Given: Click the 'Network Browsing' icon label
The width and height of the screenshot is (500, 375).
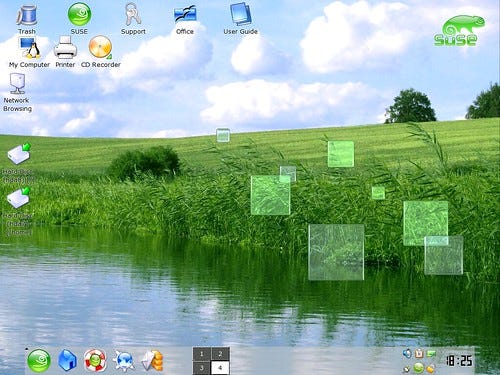Looking at the screenshot, I should pyautogui.click(x=17, y=104).
